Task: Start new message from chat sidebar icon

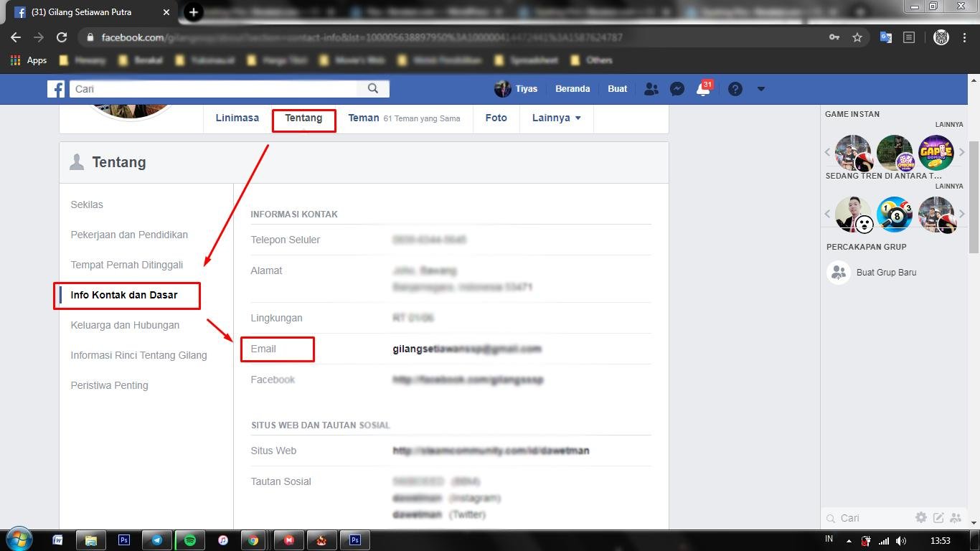Action: click(938, 517)
